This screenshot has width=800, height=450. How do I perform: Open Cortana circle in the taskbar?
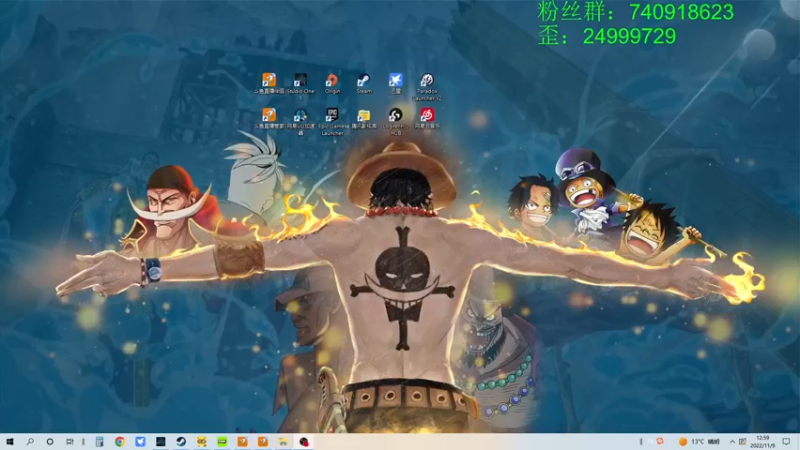click(x=50, y=441)
